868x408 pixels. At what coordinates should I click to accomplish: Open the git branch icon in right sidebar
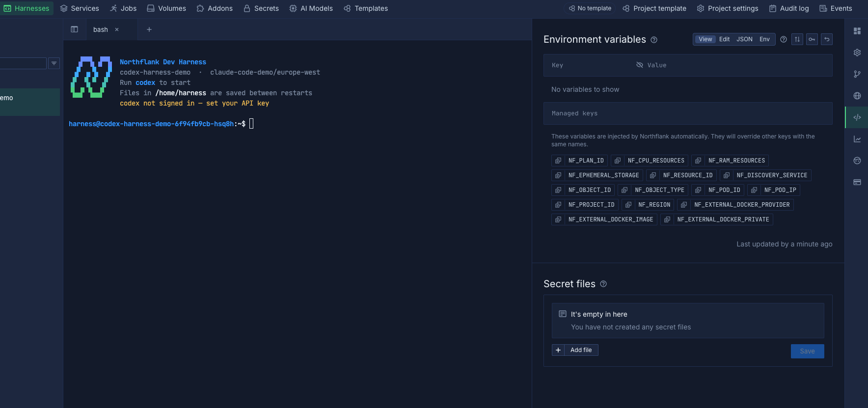click(857, 74)
